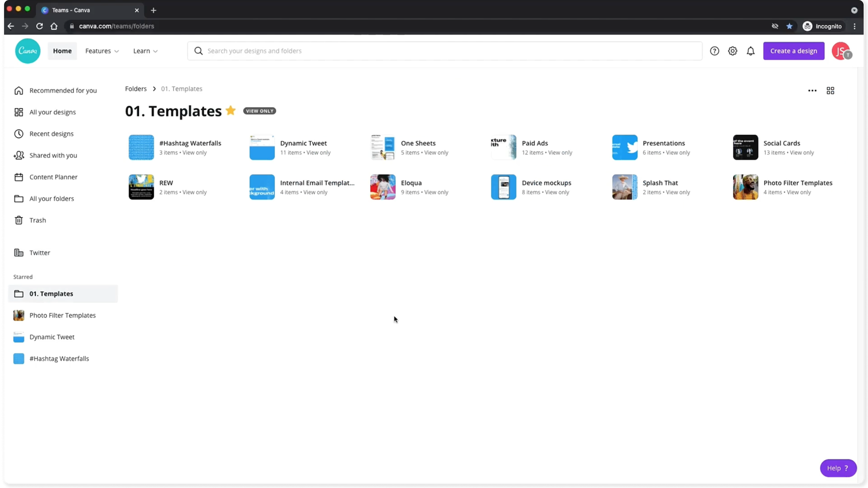Open the help question mark icon
The image size is (868, 488).
point(714,51)
